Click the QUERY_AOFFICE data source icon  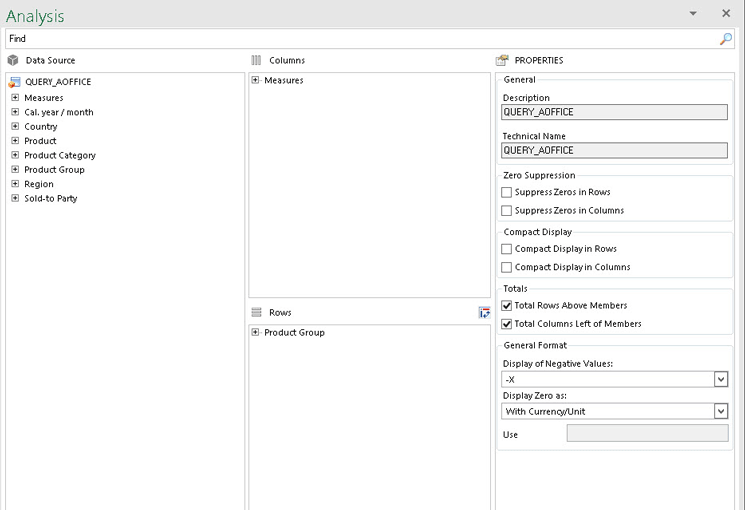tap(14, 82)
